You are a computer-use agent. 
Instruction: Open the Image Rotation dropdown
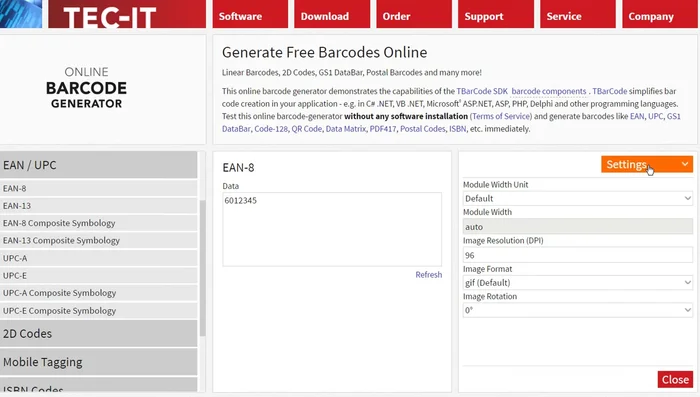tap(578, 310)
